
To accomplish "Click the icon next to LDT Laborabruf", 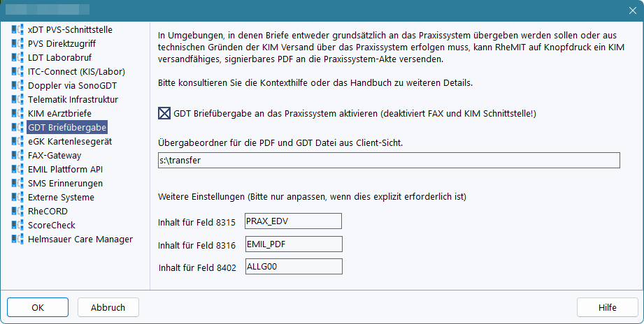I will [x=17, y=58].
